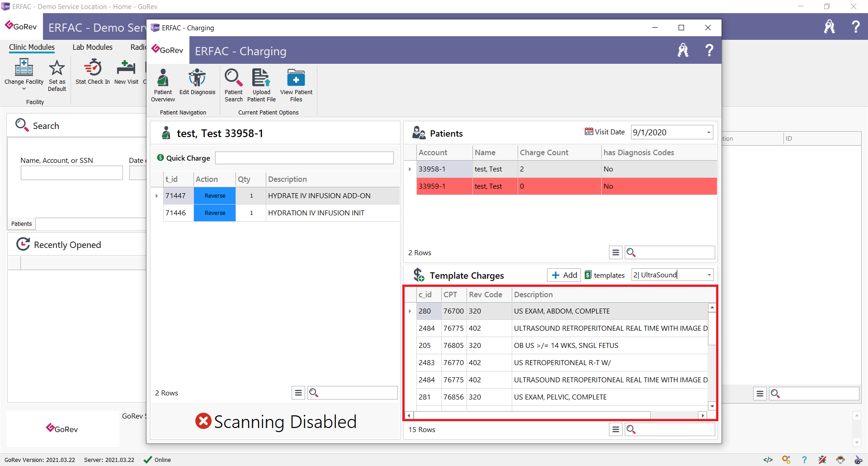Sort by Rev Code column header
This screenshot has height=466, width=868.
pyautogui.click(x=489, y=295)
